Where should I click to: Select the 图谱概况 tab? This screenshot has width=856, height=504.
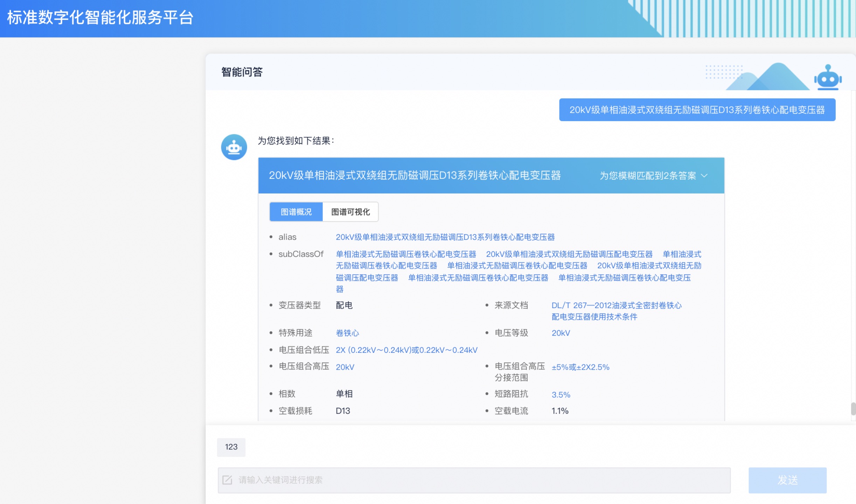(296, 212)
